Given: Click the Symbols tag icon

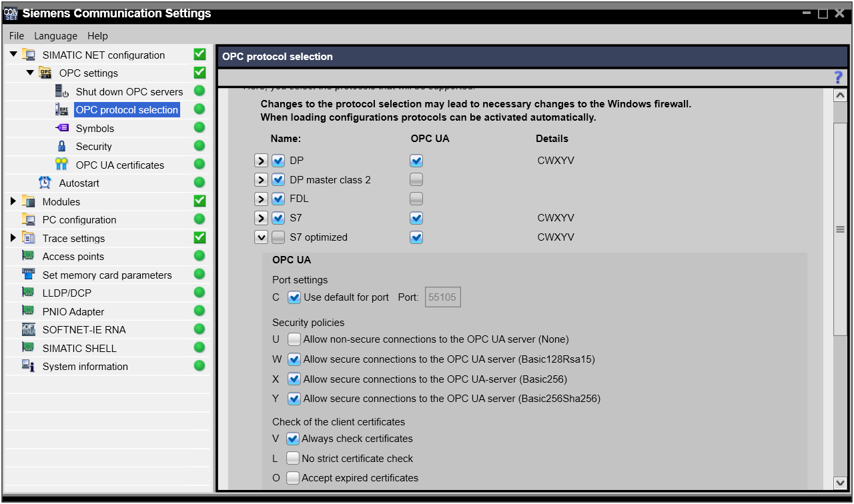Looking at the screenshot, I should pos(62,129).
